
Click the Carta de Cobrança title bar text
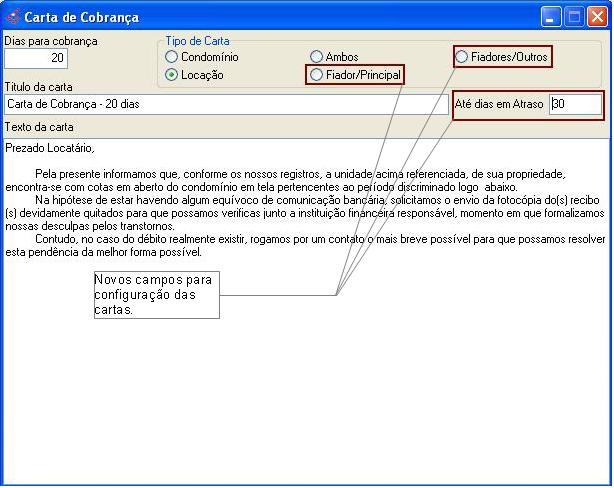(82, 17)
